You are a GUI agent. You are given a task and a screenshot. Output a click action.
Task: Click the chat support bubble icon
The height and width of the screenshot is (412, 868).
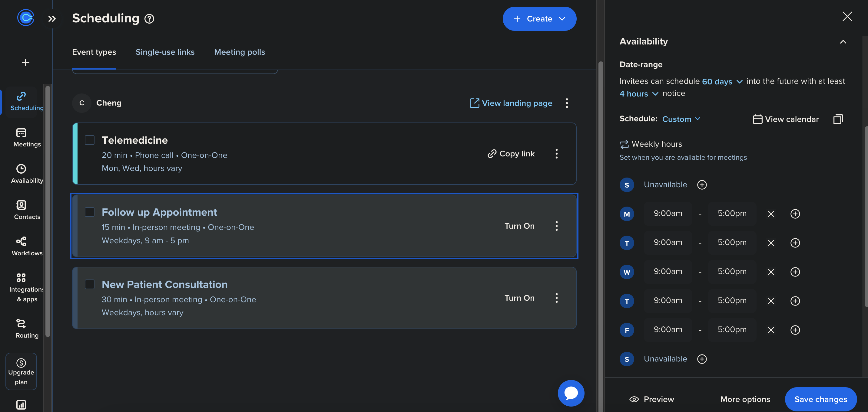[x=571, y=393]
